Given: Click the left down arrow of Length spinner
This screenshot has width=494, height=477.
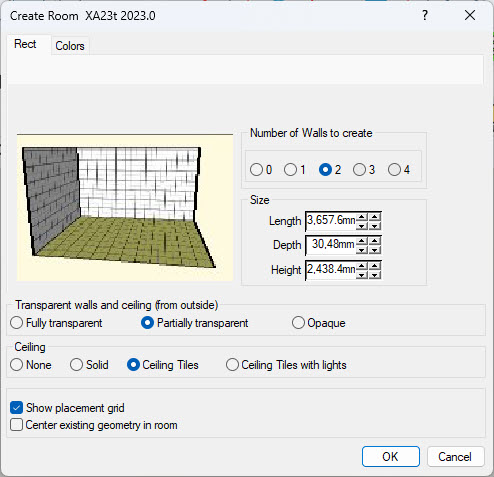Looking at the screenshot, I should pos(362,226).
